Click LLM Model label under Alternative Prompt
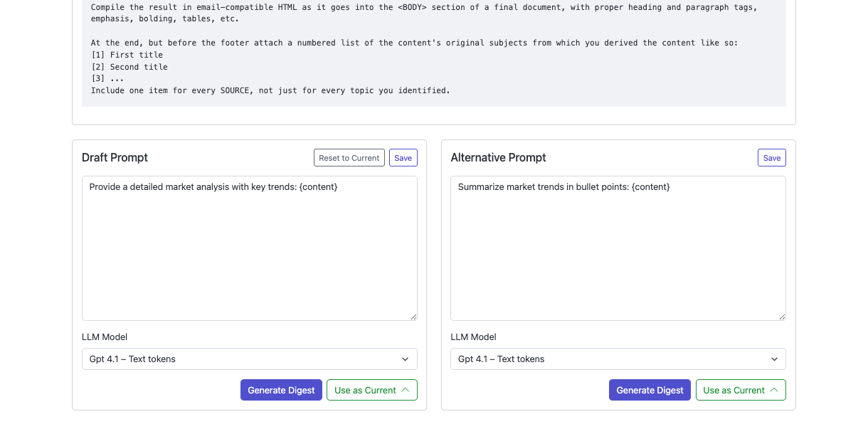The image size is (868, 434). coord(473,337)
